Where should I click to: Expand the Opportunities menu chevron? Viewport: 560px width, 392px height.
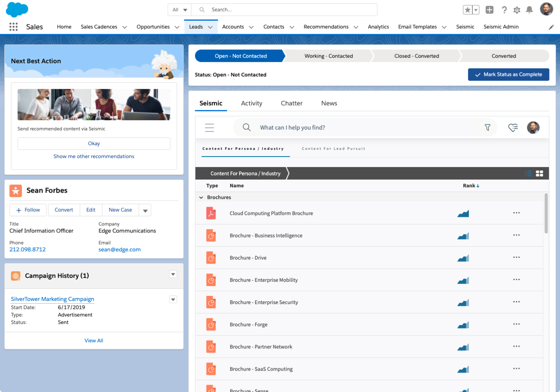(x=177, y=27)
